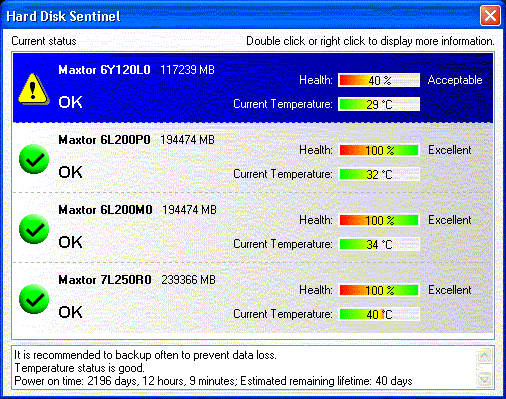The height and width of the screenshot is (399, 506).
Task: Click the 100 % health bar of Maxtor 6L200P0
Action: coord(379,150)
